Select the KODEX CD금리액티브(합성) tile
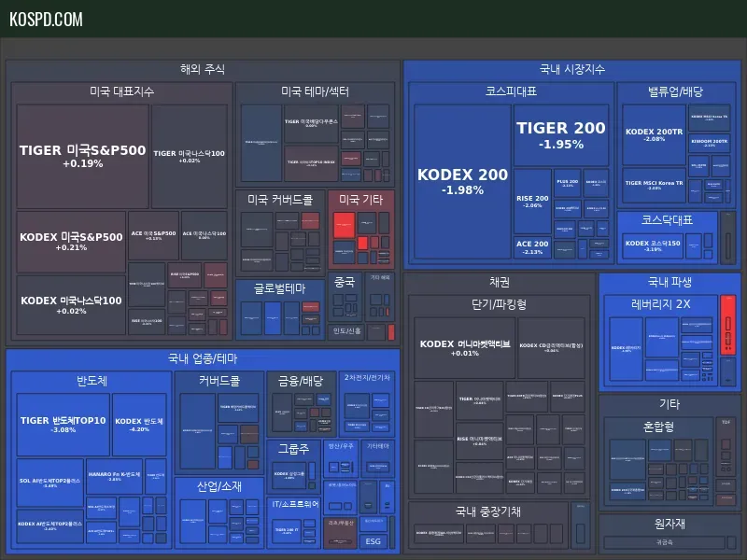Viewport: 747px width, 560px height. 551,348
